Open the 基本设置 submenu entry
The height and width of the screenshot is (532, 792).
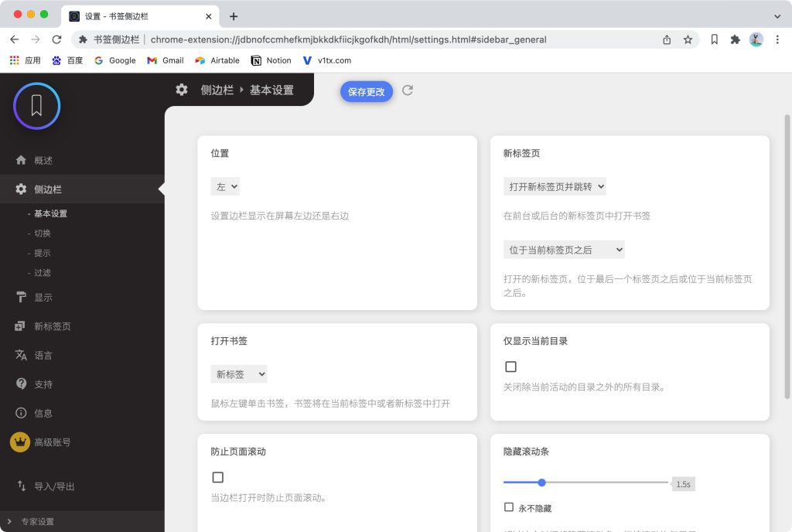[50, 213]
